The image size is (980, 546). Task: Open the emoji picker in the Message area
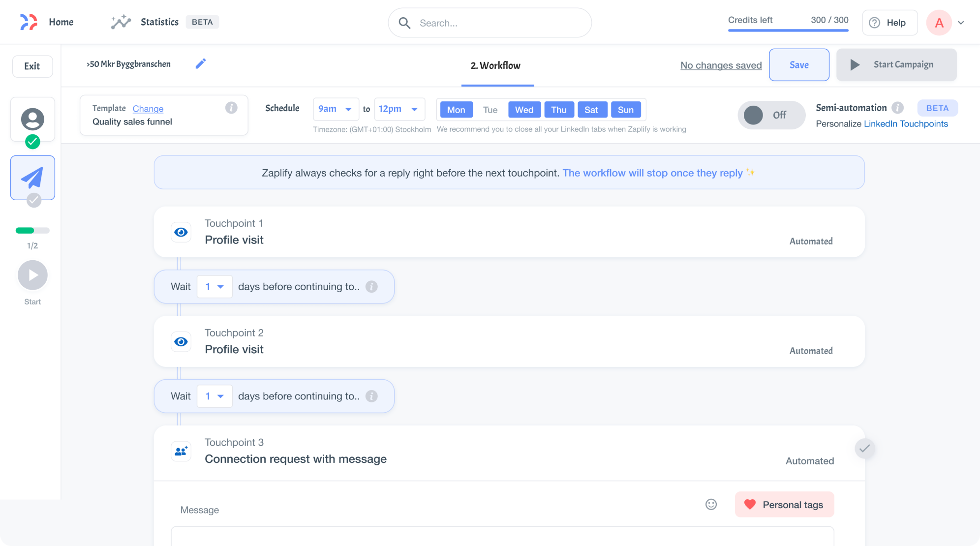(x=710, y=504)
